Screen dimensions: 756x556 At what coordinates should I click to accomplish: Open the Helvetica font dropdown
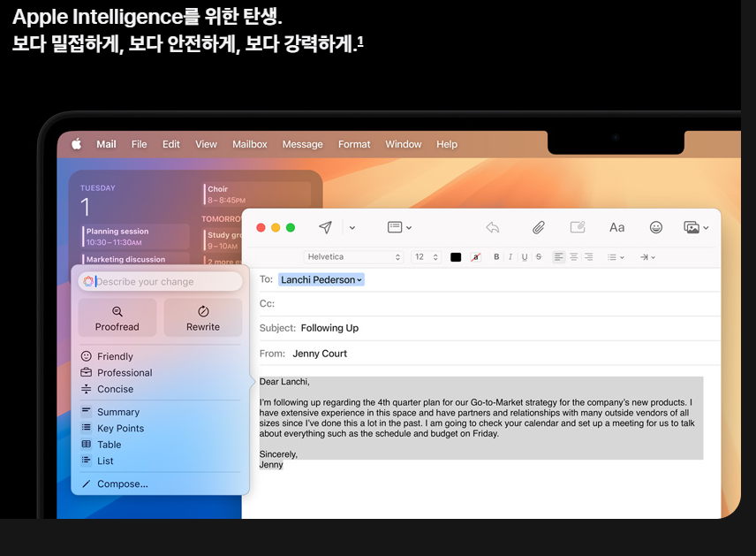tap(353, 256)
